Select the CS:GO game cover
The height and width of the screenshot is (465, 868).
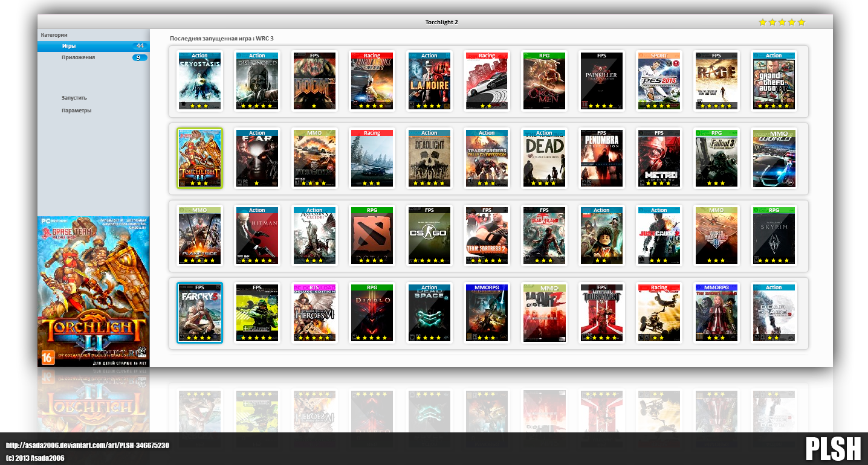coord(429,236)
